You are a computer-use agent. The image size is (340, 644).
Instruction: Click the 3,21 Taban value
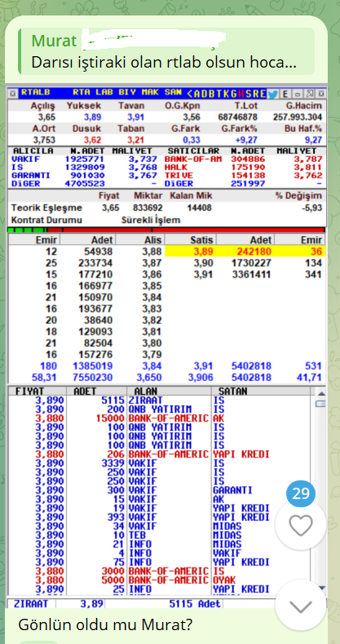135,140
